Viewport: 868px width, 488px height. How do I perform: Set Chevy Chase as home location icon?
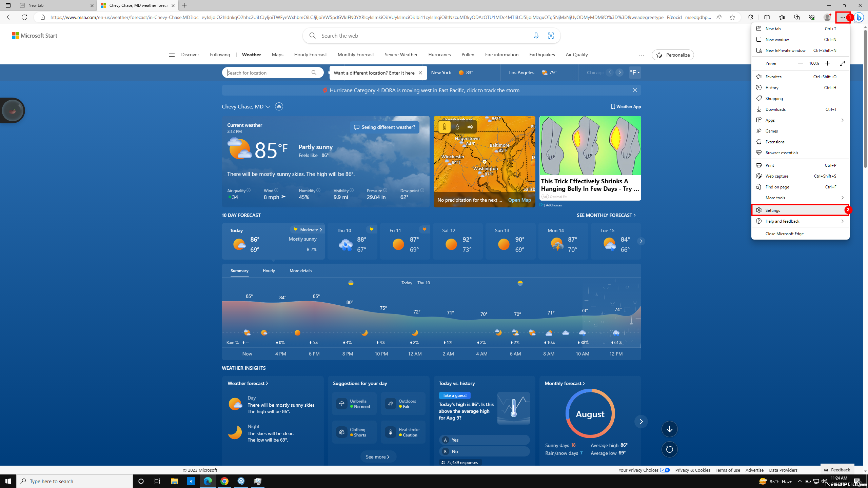click(279, 106)
